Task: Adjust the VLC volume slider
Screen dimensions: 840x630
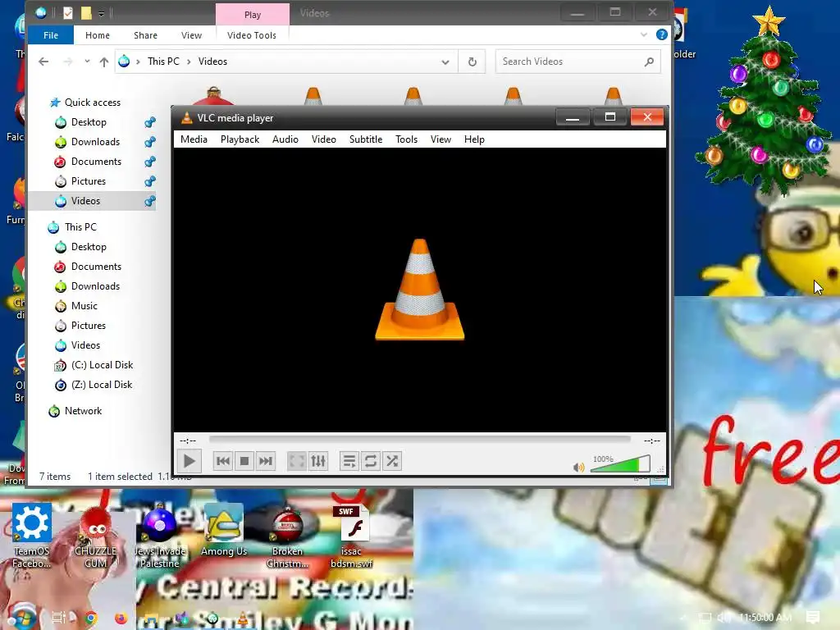Action: (620, 463)
